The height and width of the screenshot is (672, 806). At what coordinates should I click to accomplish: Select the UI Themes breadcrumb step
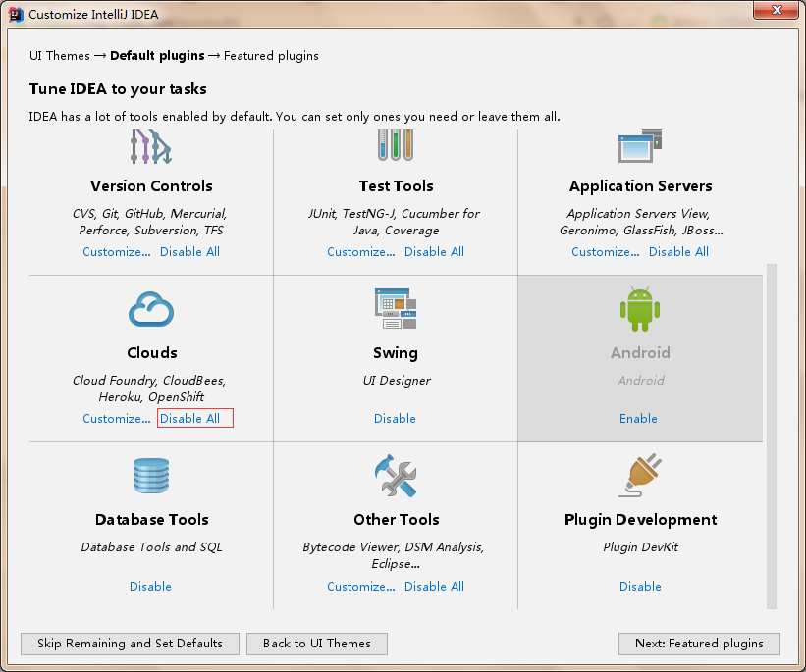click(x=60, y=56)
